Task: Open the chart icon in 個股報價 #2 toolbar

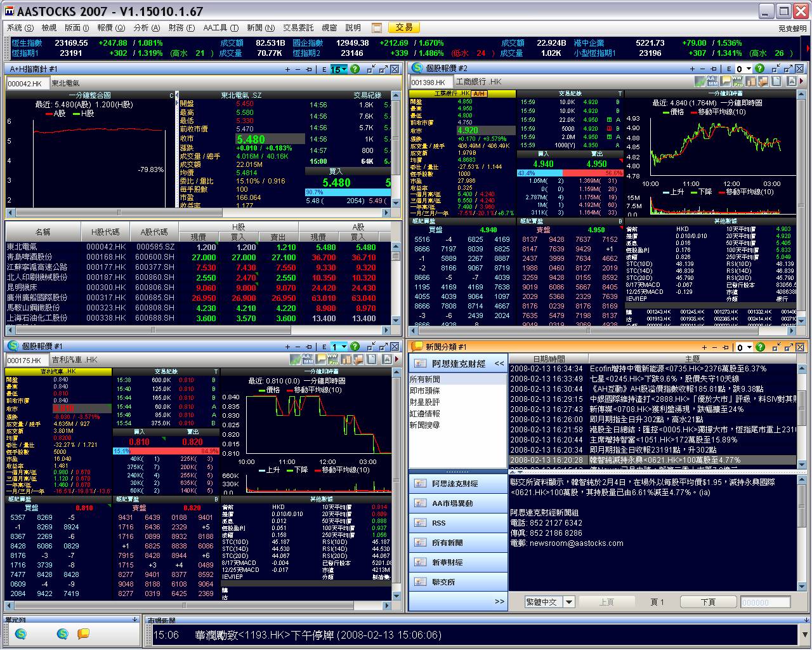Action: 700,81
